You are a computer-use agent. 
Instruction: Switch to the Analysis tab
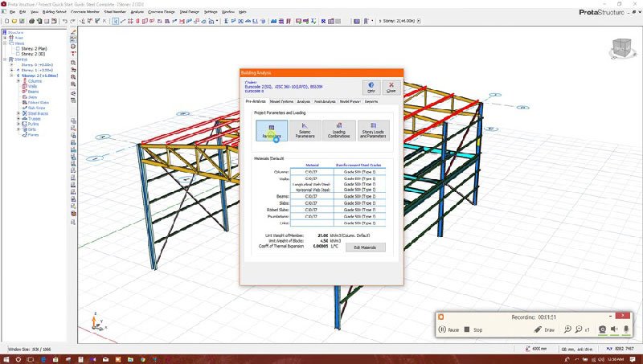pos(303,102)
